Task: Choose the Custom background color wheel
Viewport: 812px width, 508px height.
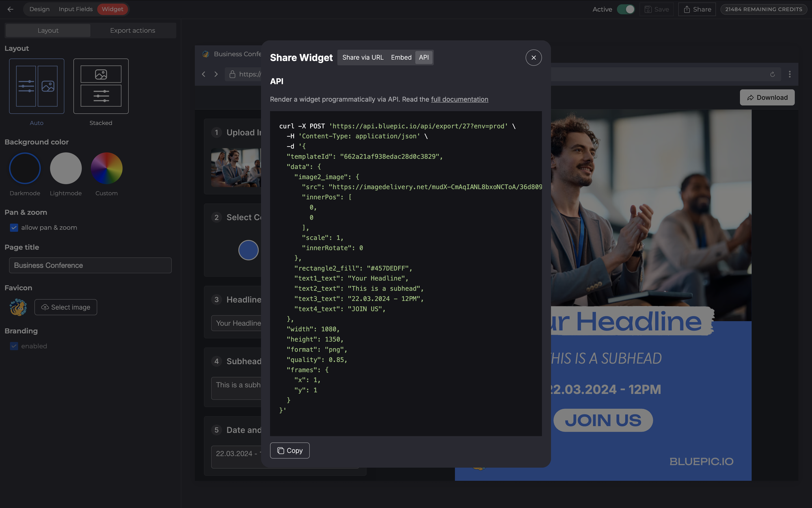Action: point(106,168)
